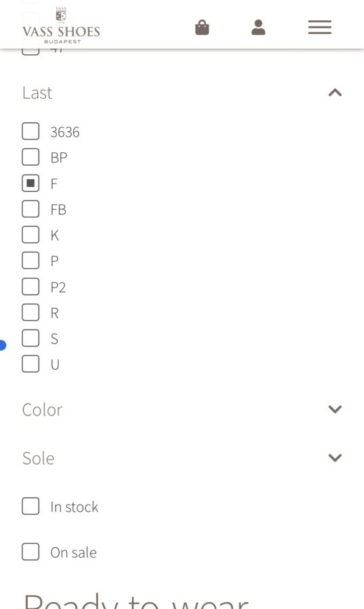Enable the U last filter

[30, 364]
